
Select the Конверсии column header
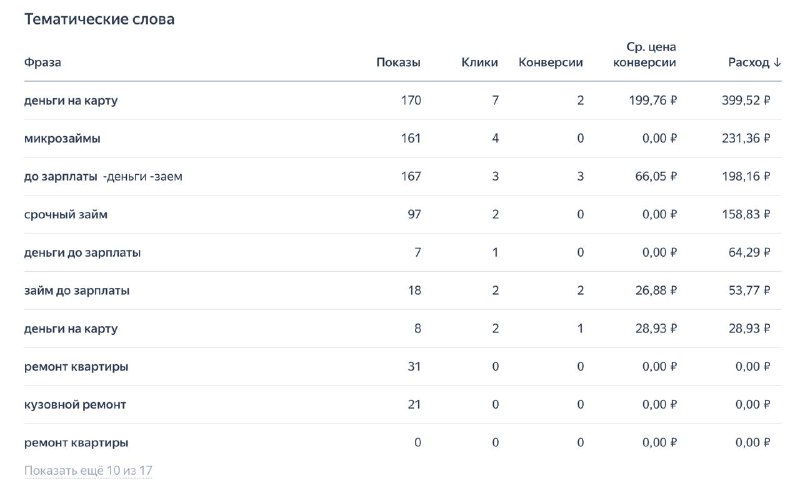pyautogui.click(x=551, y=62)
